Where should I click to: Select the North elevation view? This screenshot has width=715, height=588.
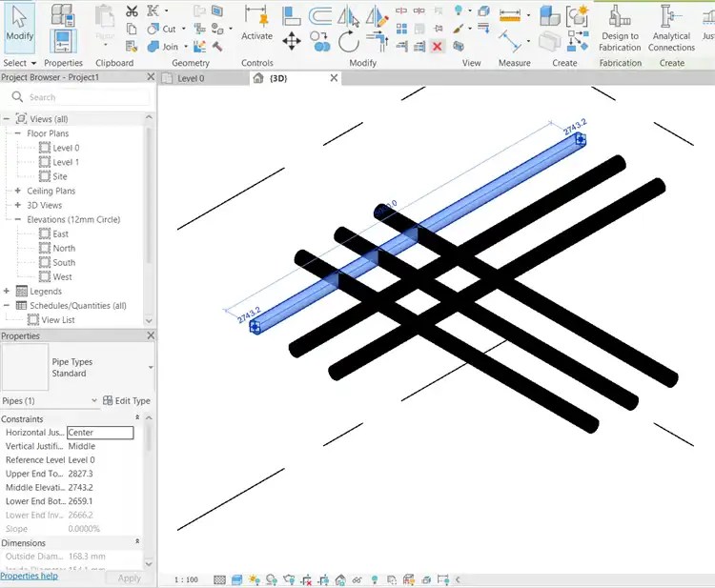pos(64,249)
